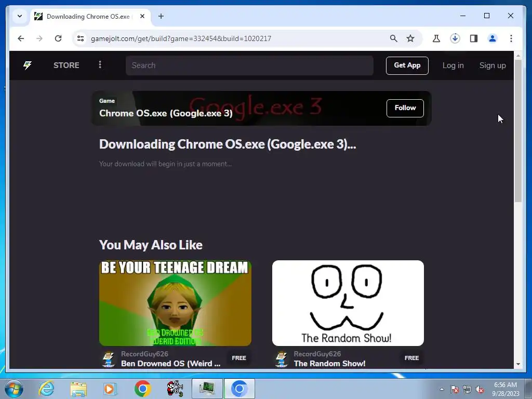Click FREE badge on Ben Drowned OS

pyautogui.click(x=239, y=358)
